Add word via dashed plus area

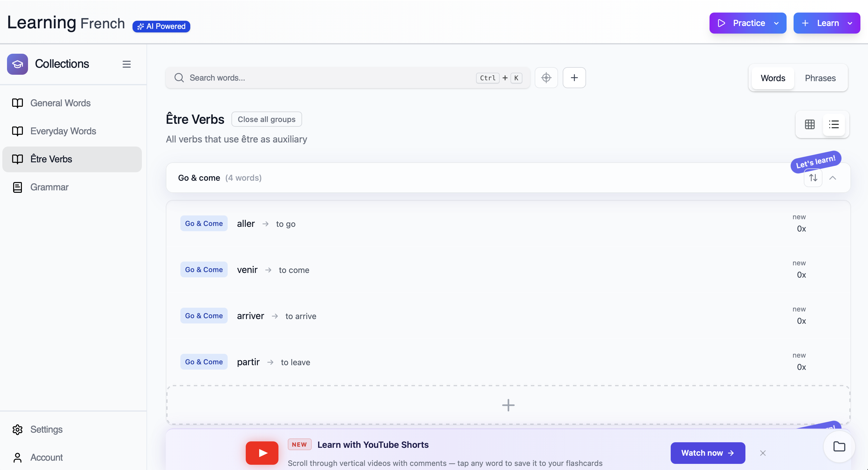[x=508, y=405]
